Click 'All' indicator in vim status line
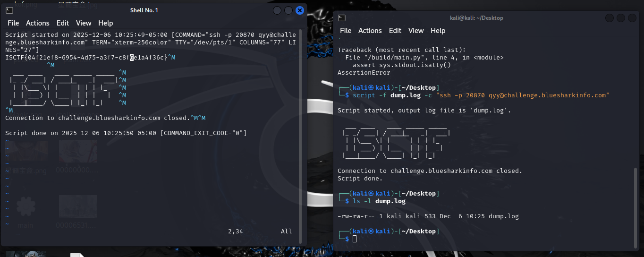The image size is (644, 257). pyautogui.click(x=287, y=231)
